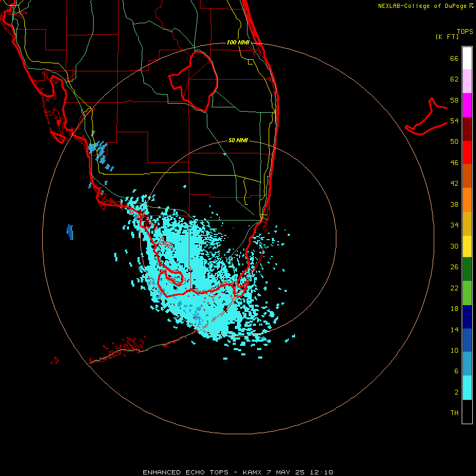Click the 58 scale value
Image resolution: width=476 pixels, height=476 pixels.
coord(454,100)
